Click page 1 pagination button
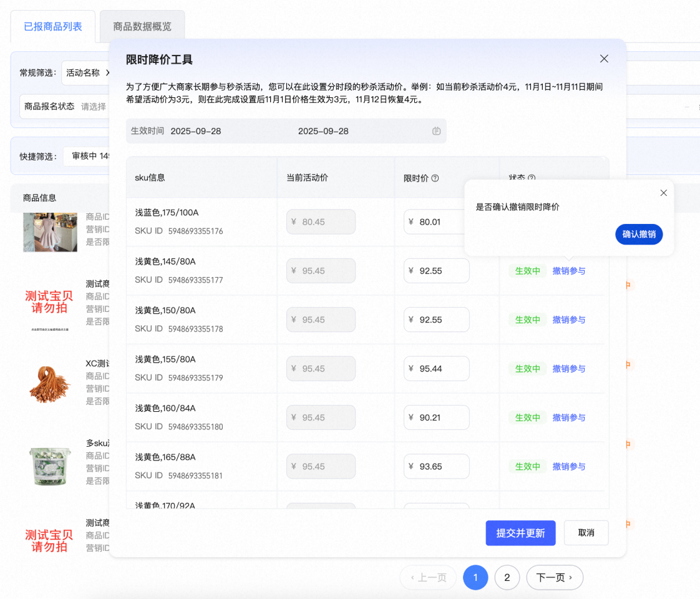Viewport: 700px width, 599px height. tap(475, 578)
